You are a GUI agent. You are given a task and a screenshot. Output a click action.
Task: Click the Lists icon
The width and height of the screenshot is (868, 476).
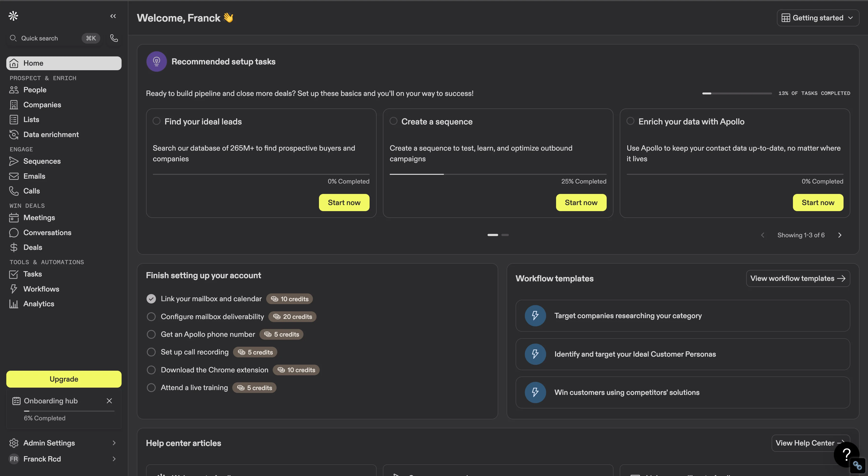(x=14, y=120)
